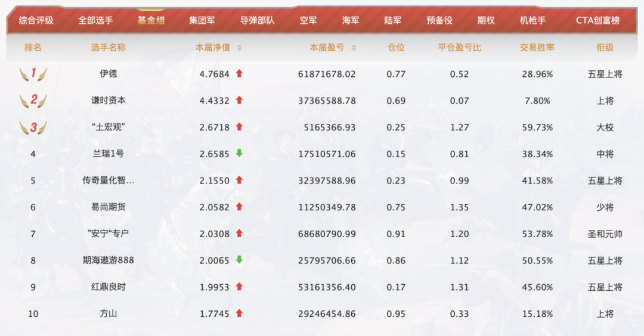Click the rank 3 laurel badge
Screen dimensions: 644x336
pos(33,127)
